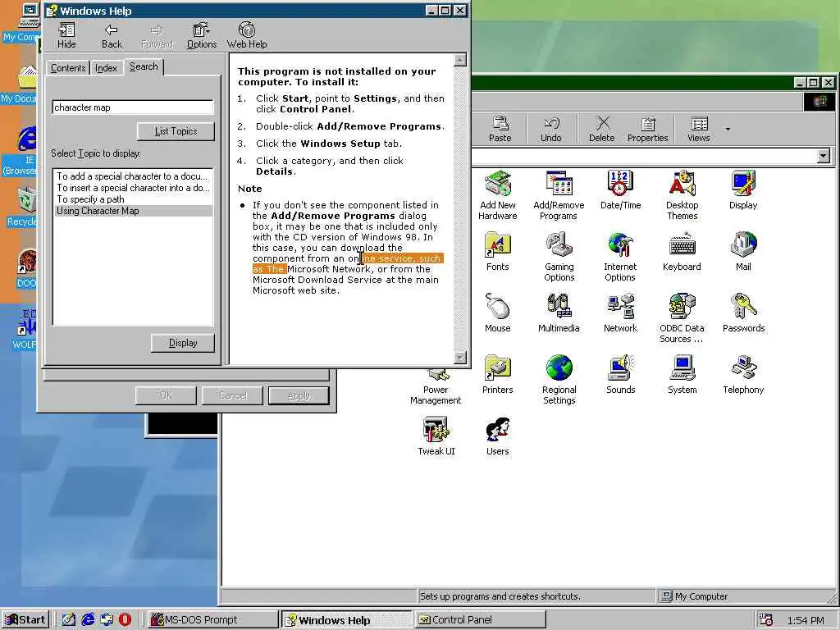Select topic 'To add a special character to a docu...'
Viewport: 840px width, 630px height.
click(x=132, y=176)
